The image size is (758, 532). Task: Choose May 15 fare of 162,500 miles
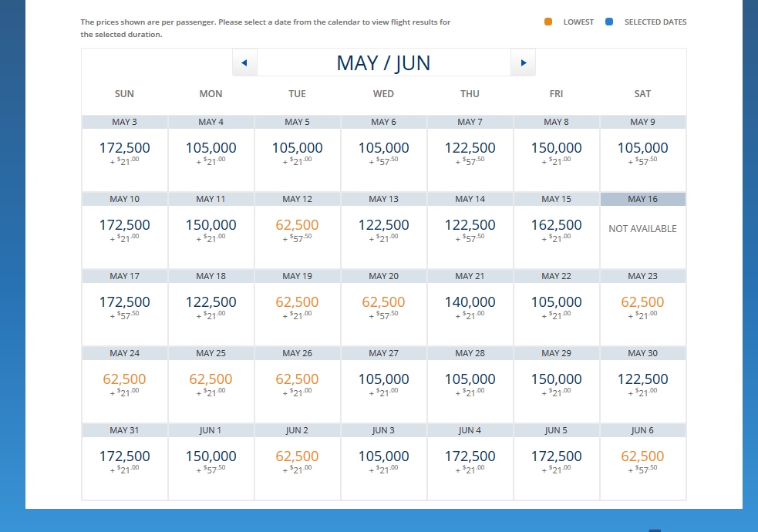click(x=556, y=229)
